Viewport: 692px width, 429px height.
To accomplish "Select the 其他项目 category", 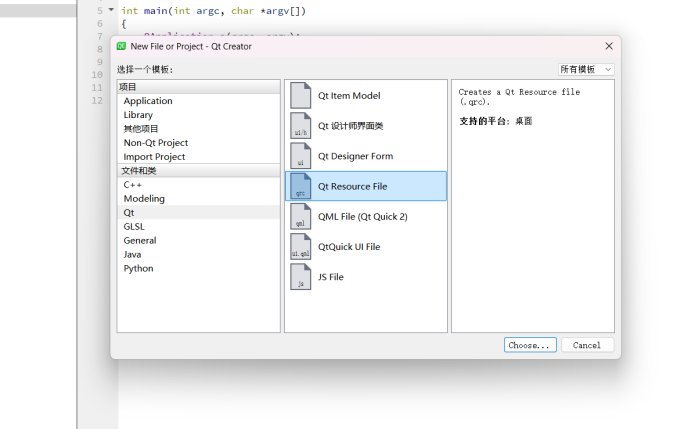I will click(199, 129).
